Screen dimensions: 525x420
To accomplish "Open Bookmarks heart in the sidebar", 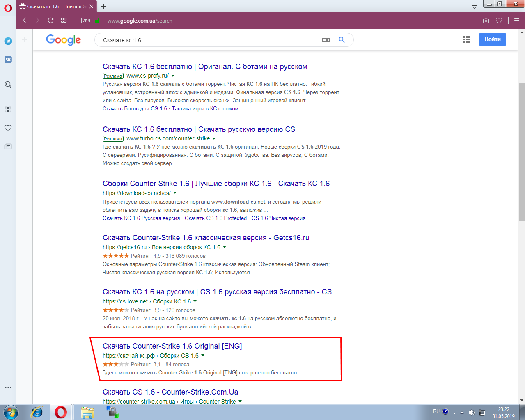I will click(x=8, y=128).
